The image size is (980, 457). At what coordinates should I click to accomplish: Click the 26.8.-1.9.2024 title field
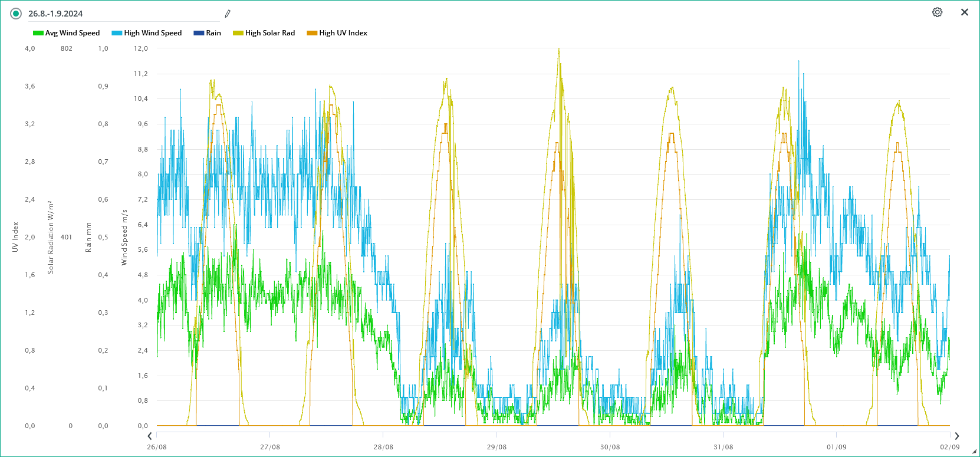tap(118, 14)
